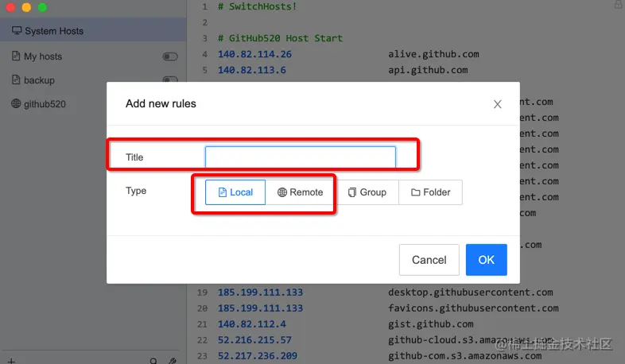
Task: Click the yellow minimize dot
Action: click(x=26, y=7)
